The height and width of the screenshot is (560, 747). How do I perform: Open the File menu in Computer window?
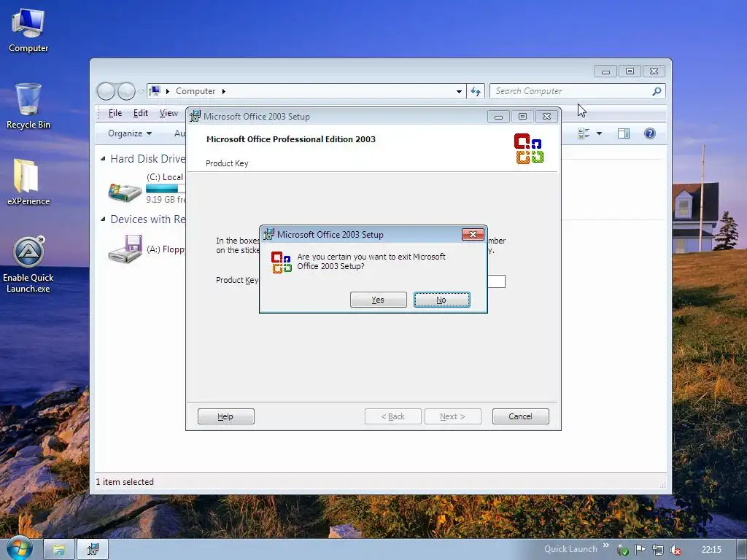coord(115,113)
